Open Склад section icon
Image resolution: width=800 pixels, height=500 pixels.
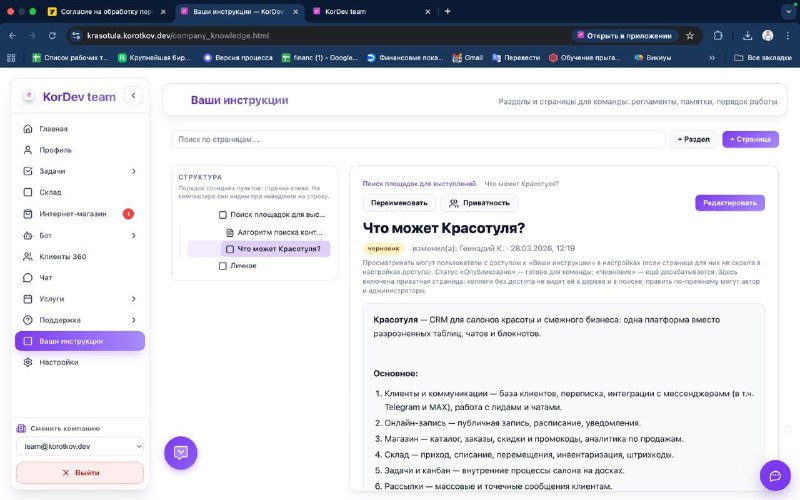coord(28,192)
